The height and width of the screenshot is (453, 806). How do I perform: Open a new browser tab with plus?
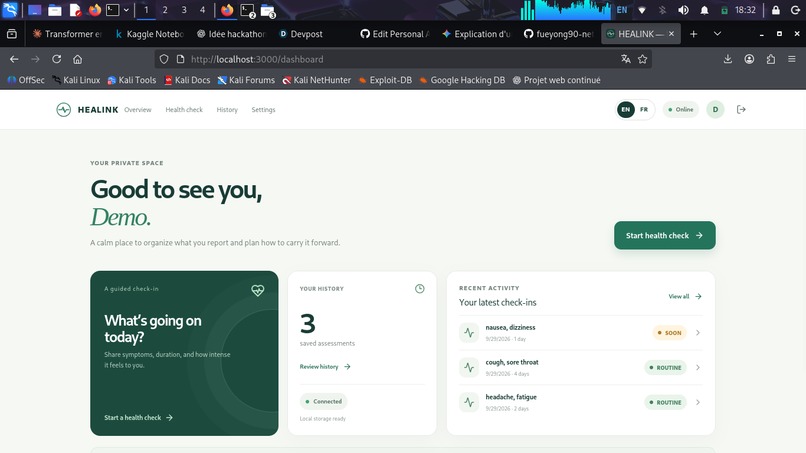coord(693,34)
